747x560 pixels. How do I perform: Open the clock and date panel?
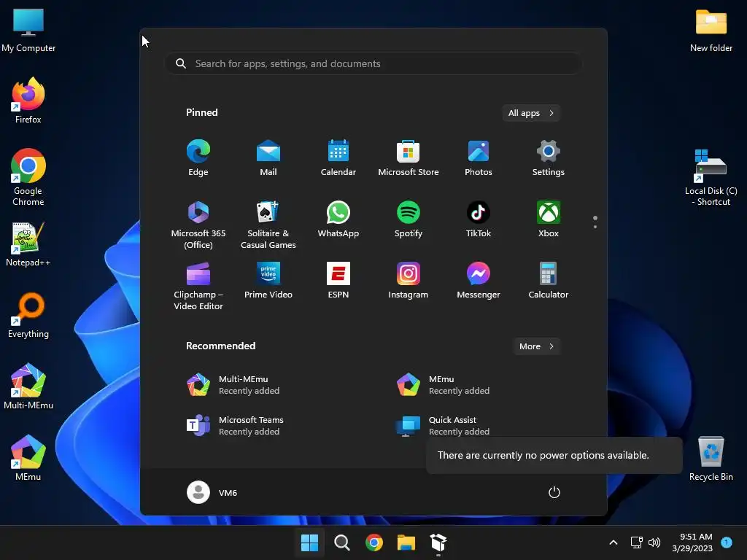[692, 542]
